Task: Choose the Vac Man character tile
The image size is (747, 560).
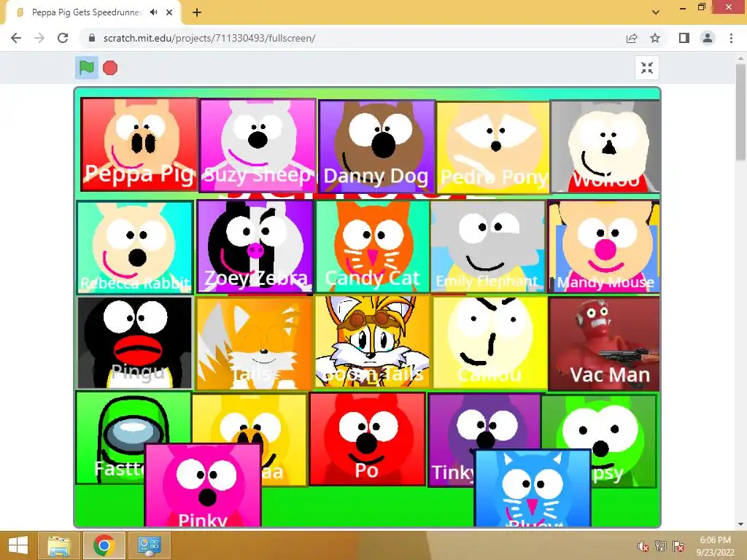Action: (605, 344)
